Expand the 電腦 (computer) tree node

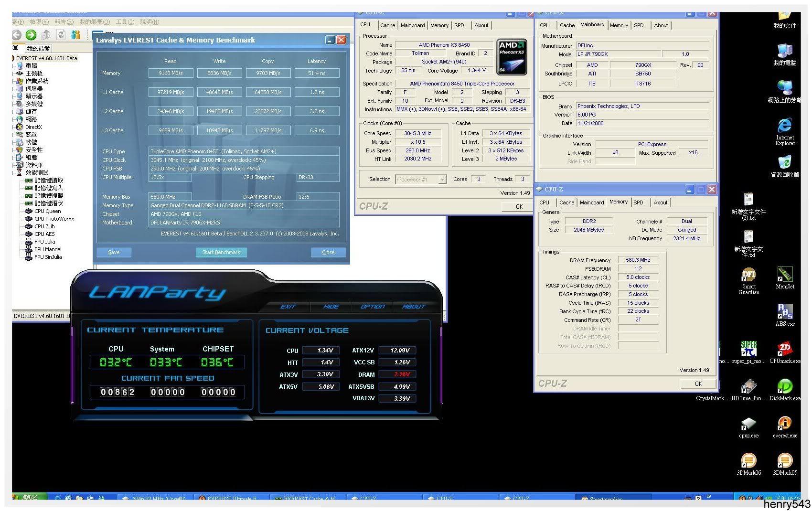[13, 66]
